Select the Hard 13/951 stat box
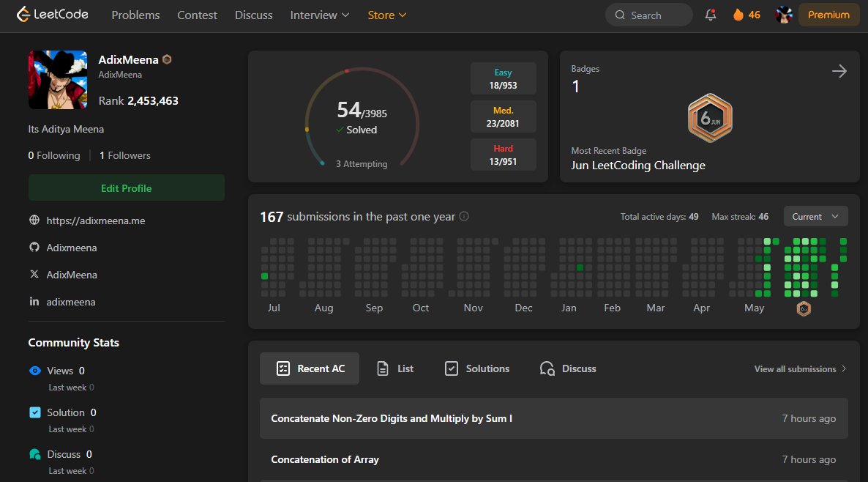 coord(504,155)
